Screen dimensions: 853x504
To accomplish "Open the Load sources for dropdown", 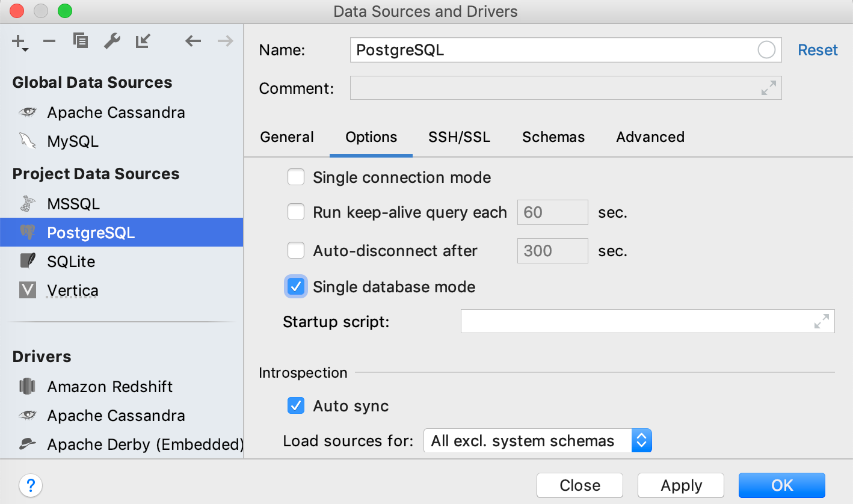I will click(x=538, y=441).
